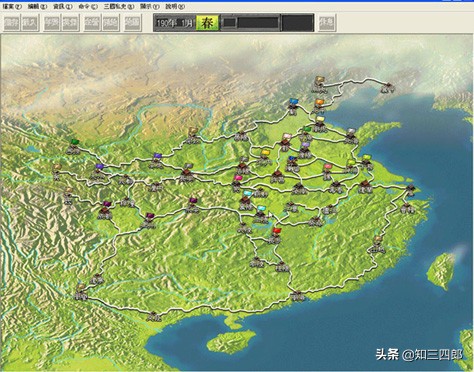The height and width of the screenshot is (372, 474).
Task: Click the small square handle on the progress bar
Action: (x=230, y=23)
